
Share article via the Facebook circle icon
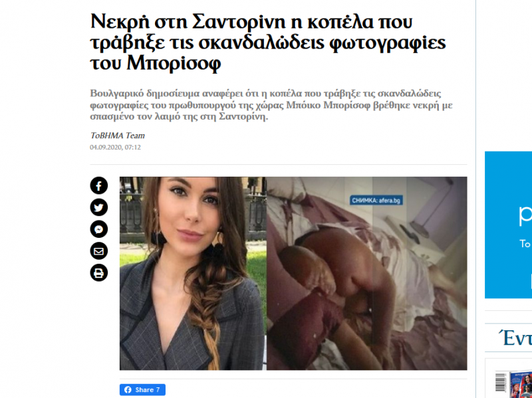98,185
